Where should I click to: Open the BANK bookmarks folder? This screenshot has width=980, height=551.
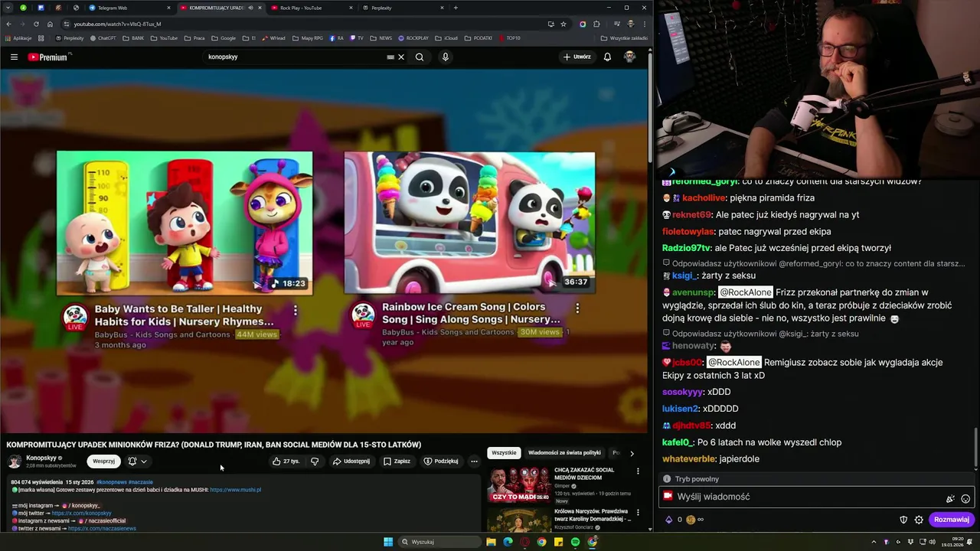(x=133, y=37)
